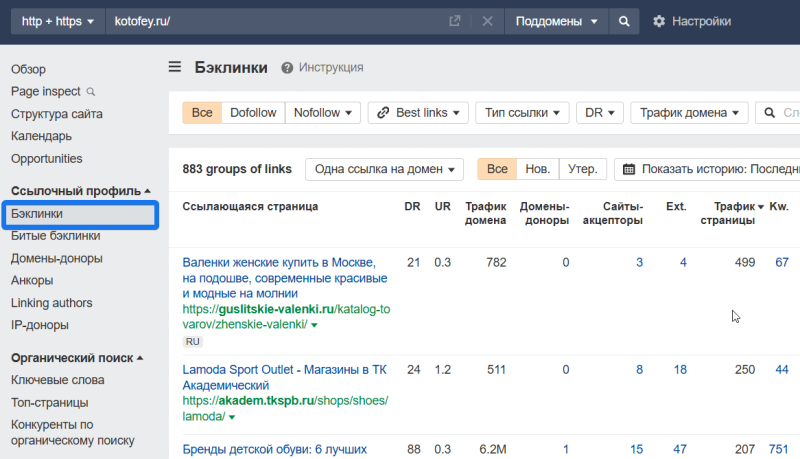Click search icon in filter search box

(x=769, y=113)
